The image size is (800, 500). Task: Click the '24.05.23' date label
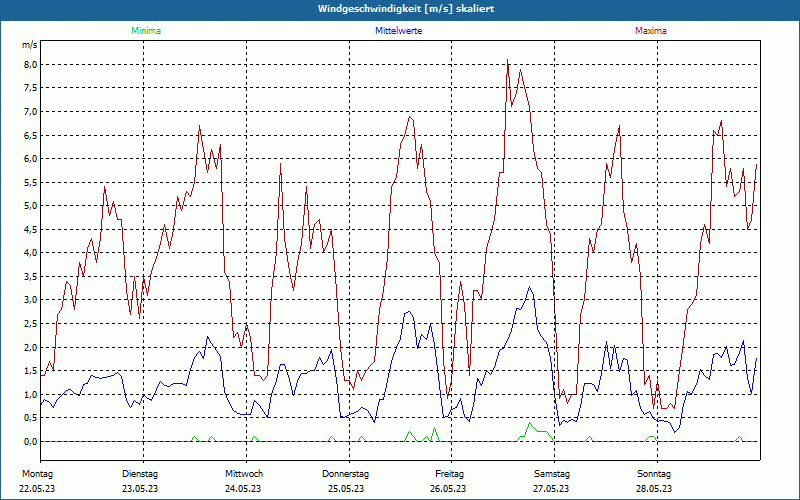pos(243,489)
